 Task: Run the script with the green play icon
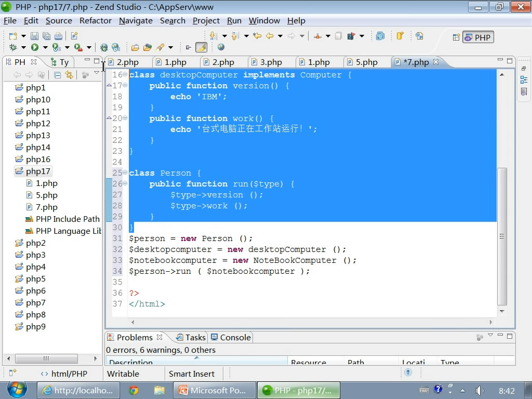(35, 47)
